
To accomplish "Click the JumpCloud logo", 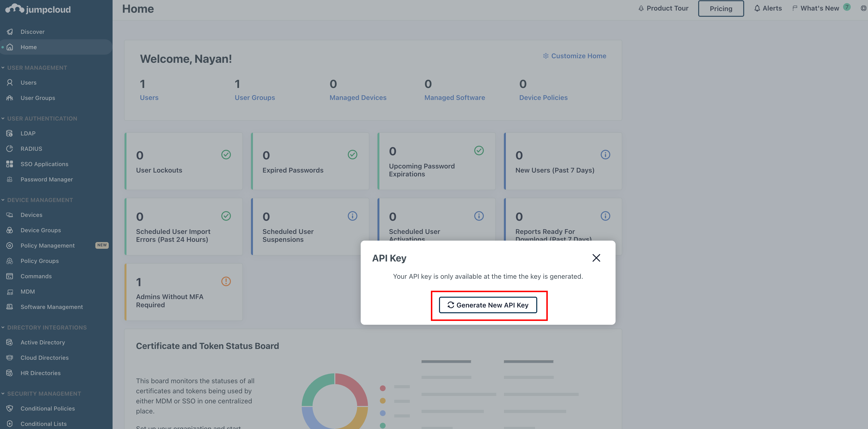I will pyautogui.click(x=38, y=9).
